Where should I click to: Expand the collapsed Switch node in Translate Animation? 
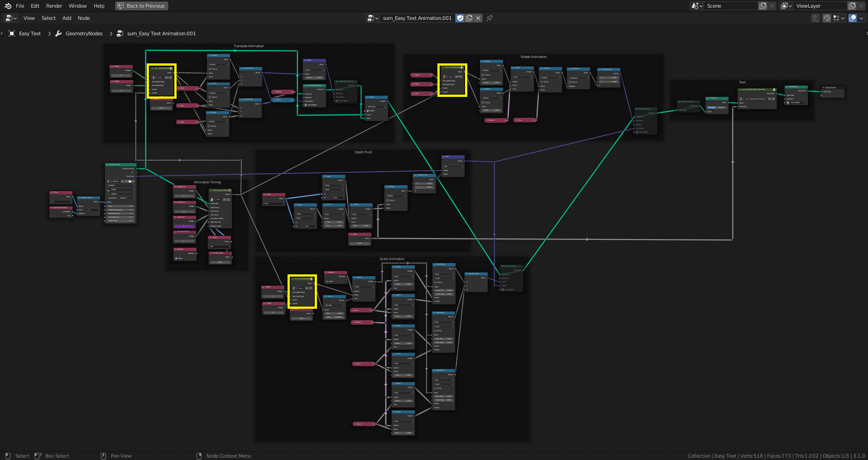pyautogui.click(x=273, y=100)
